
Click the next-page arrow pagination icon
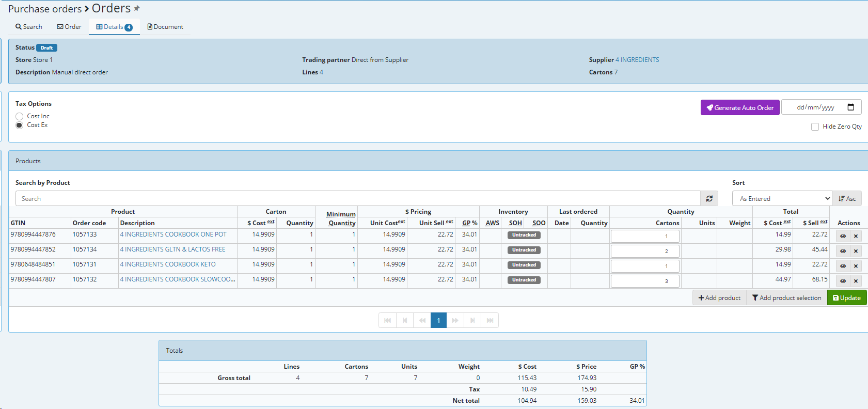tap(472, 320)
